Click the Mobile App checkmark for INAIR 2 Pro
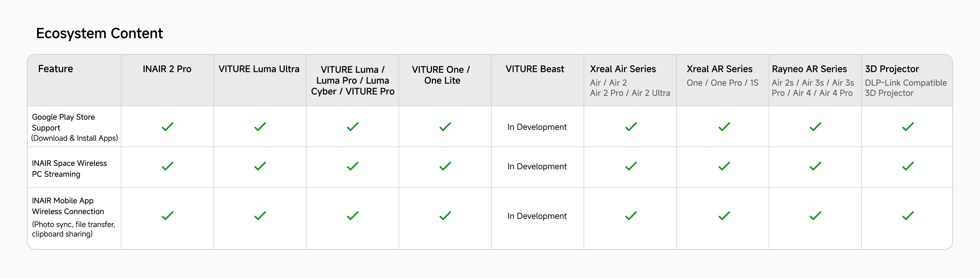Image resolution: width=980 pixels, height=278 pixels. [x=167, y=216]
